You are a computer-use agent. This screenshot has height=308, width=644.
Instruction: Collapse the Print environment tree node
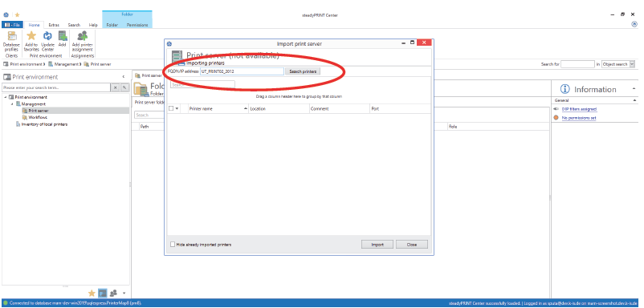point(6,97)
